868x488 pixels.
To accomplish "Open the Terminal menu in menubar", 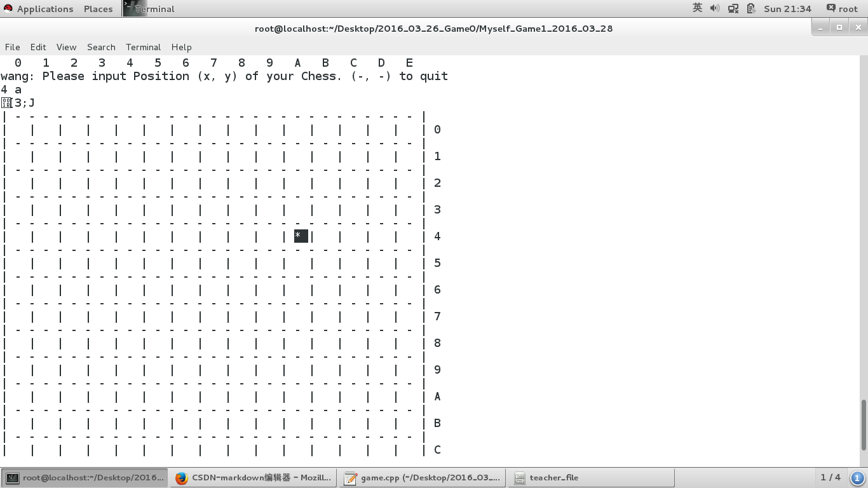I will pyautogui.click(x=143, y=47).
